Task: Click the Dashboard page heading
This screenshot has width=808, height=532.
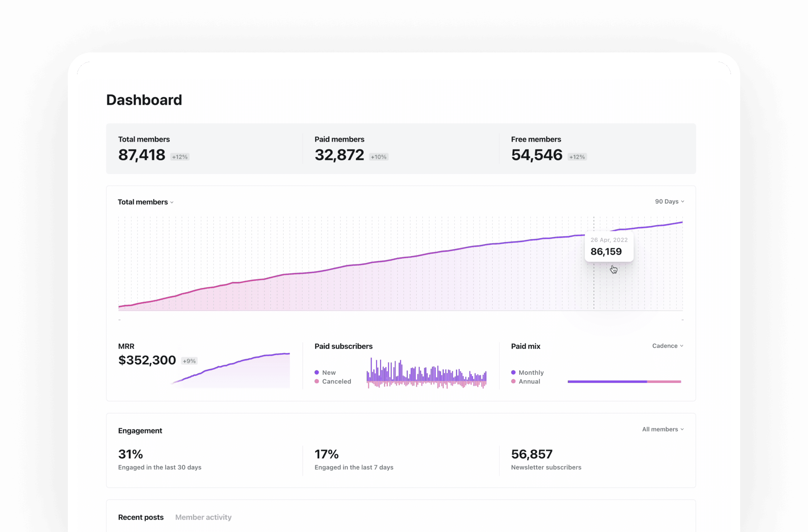Action: click(x=144, y=100)
